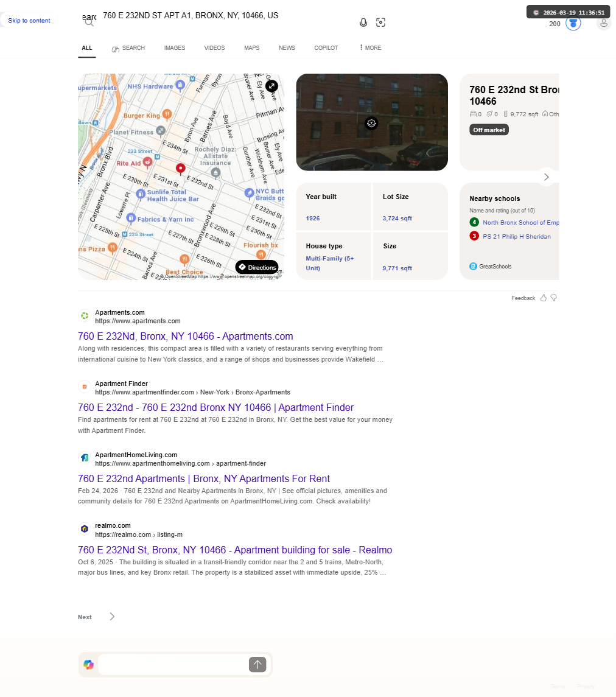Open the building street view photo
The height and width of the screenshot is (697, 616).
(371, 122)
